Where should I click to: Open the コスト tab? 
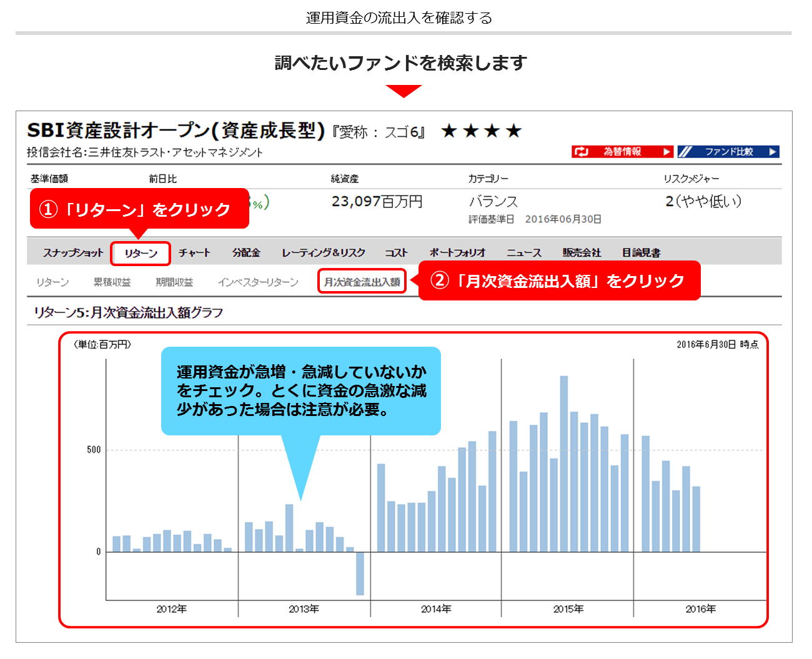click(x=396, y=253)
